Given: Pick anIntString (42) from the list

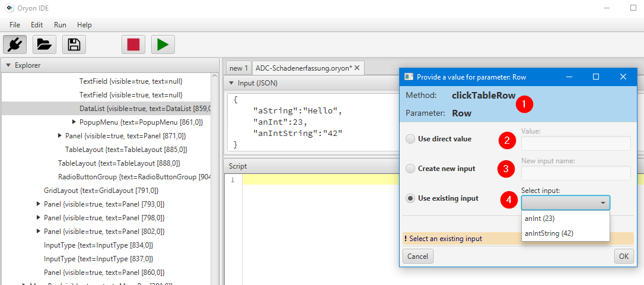Looking at the screenshot, I should [x=549, y=233].
